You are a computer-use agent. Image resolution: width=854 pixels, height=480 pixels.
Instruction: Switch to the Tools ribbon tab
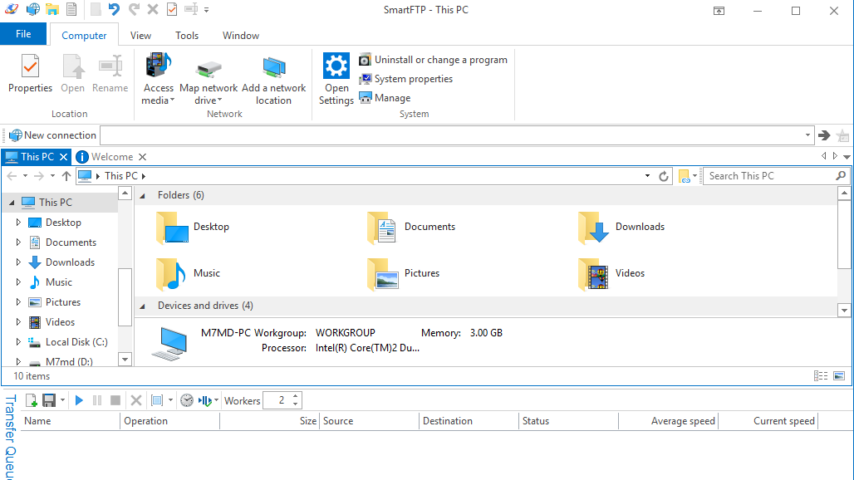[x=187, y=35]
